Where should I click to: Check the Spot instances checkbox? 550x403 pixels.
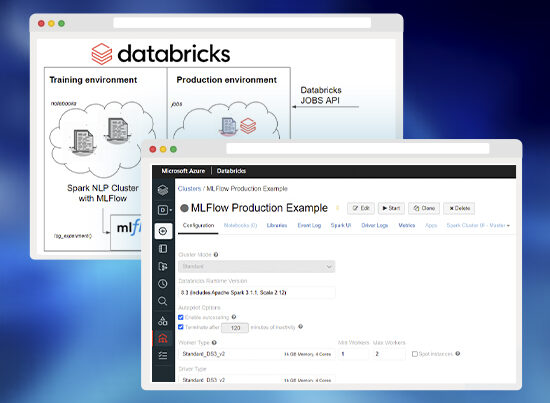[x=415, y=354]
